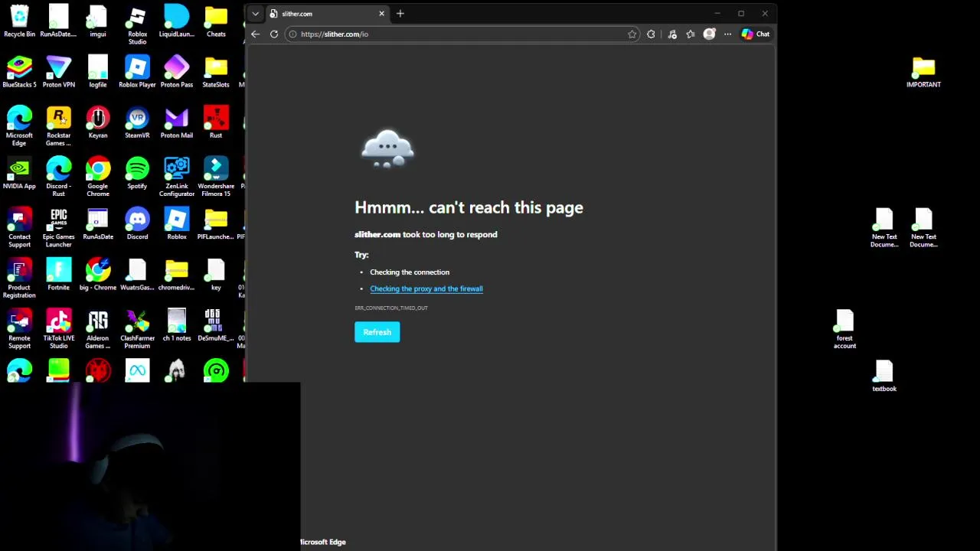The width and height of the screenshot is (980, 551).
Task: Select the 'textbook' file on desktop
Action: [x=884, y=376]
